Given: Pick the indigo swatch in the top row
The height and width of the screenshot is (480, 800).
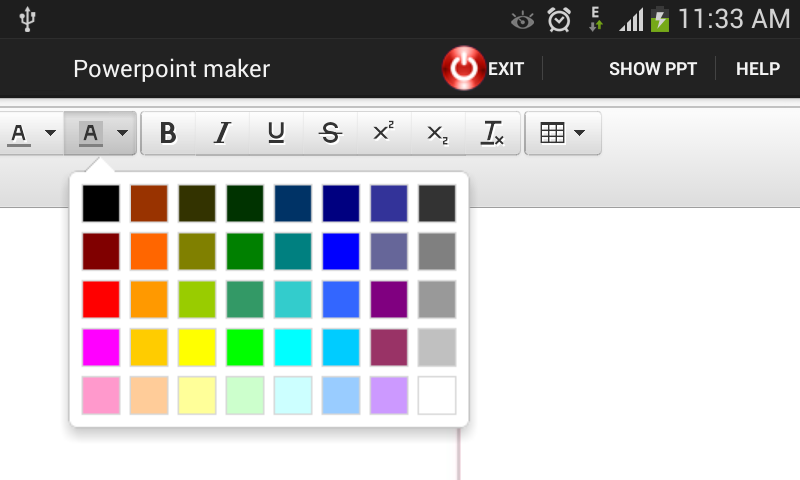Looking at the screenshot, I should [389, 204].
